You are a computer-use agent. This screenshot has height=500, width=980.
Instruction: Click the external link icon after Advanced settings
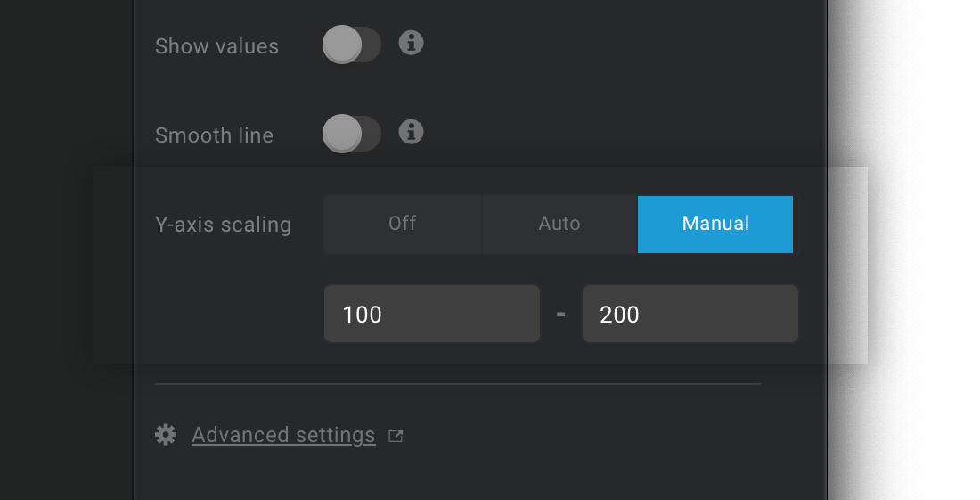pyautogui.click(x=396, y=436)
